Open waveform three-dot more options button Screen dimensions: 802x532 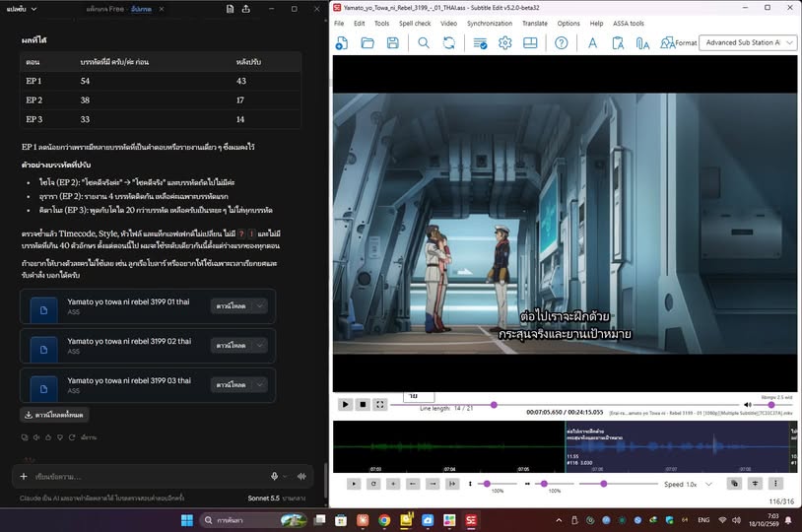tap(775, 484)
